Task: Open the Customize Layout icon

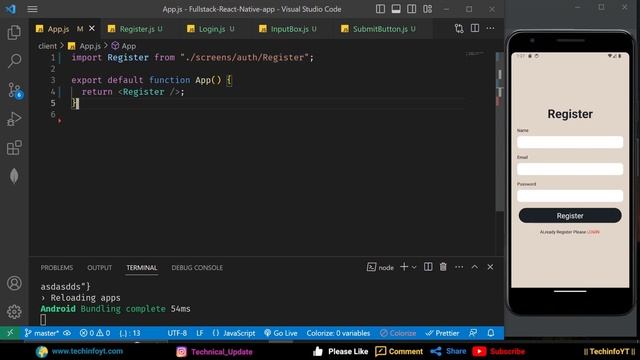Action: click(x=427, y=9)
